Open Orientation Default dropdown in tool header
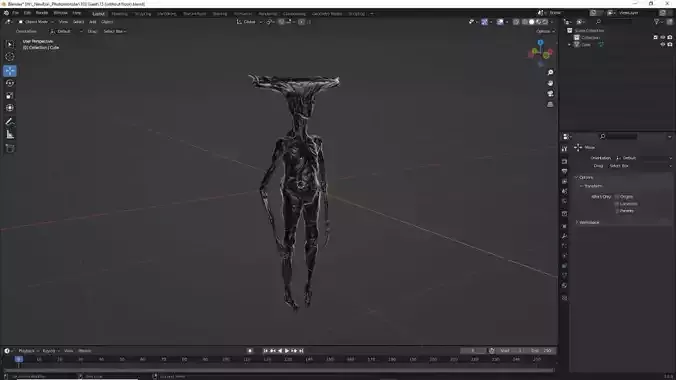The height and width of the screenshot is (380, 676). 65,31
